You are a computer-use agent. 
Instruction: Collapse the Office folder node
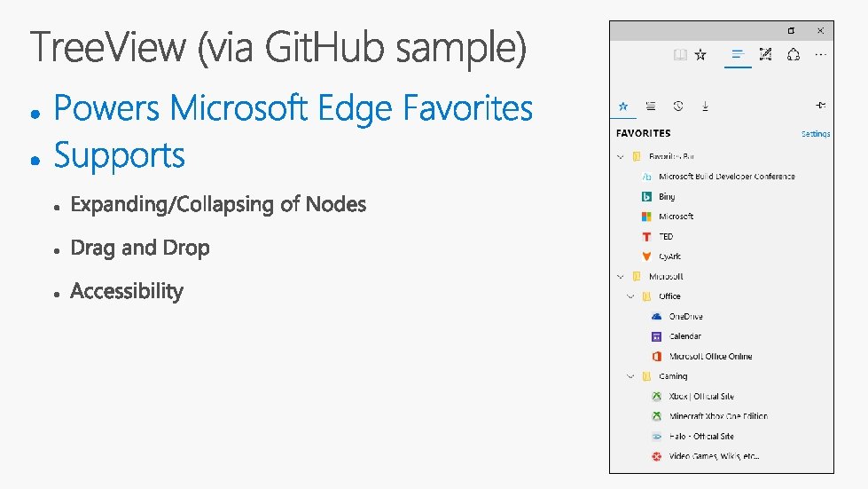tap(630, 296)
